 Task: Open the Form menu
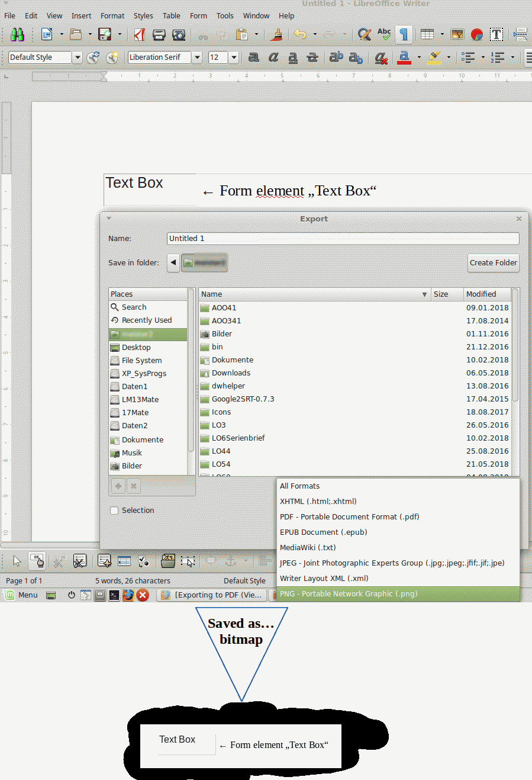pyautogui.click(x=198, y=16)
